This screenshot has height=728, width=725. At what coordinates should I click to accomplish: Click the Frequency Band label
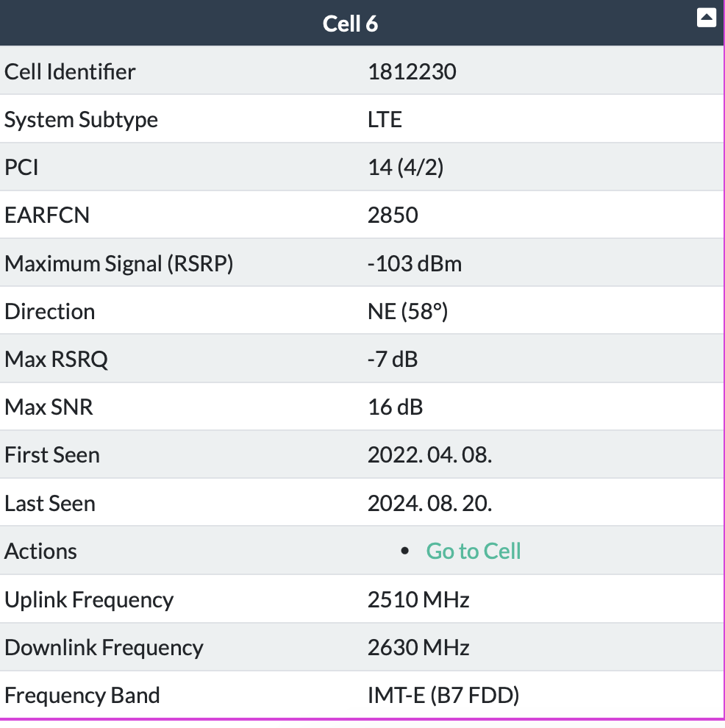coord(82,696)
